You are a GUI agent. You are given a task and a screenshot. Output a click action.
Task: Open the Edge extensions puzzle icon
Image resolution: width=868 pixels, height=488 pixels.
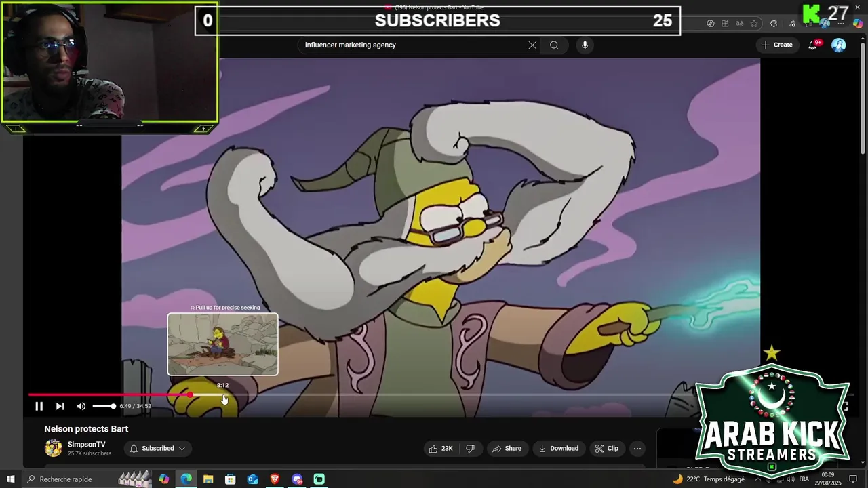point(774,24)
